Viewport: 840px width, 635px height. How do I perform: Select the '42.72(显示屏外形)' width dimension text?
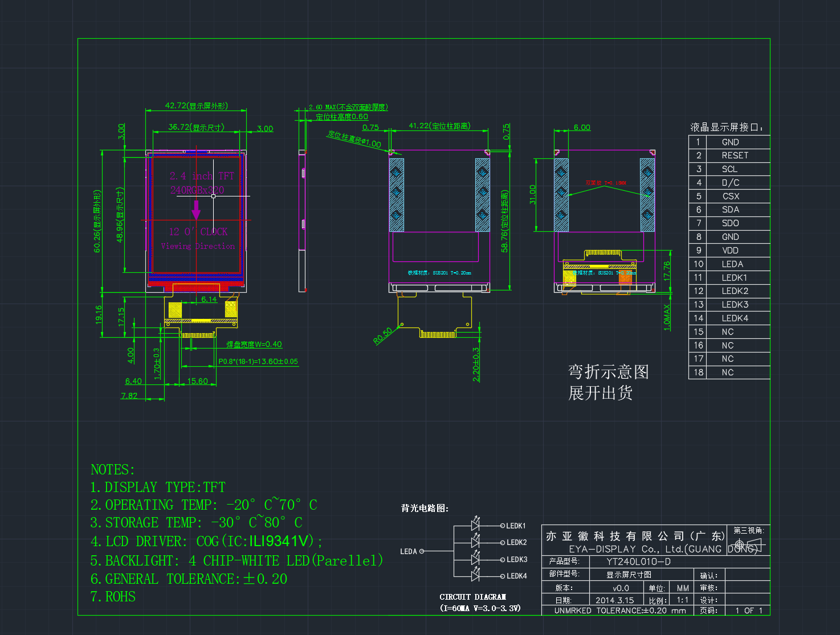[197, 105]
